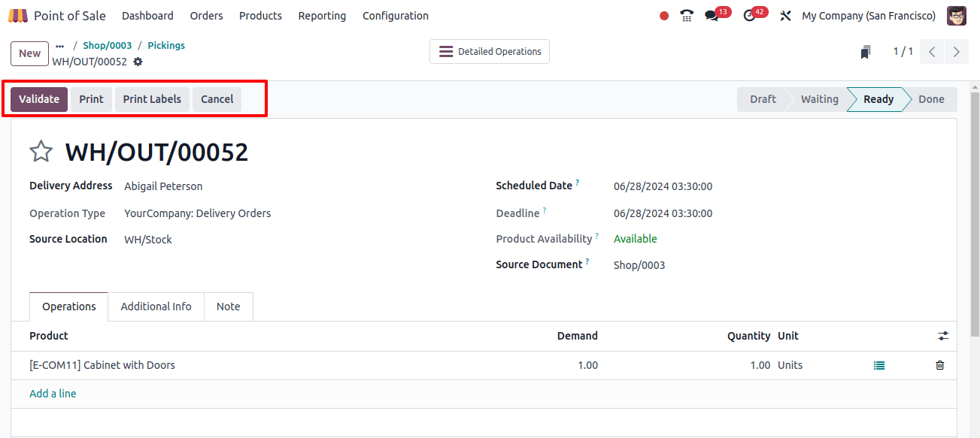Switch to the Additional Info tab
Image resolution: width=980 pixels, height=438 pixels.
pos(156,307)
